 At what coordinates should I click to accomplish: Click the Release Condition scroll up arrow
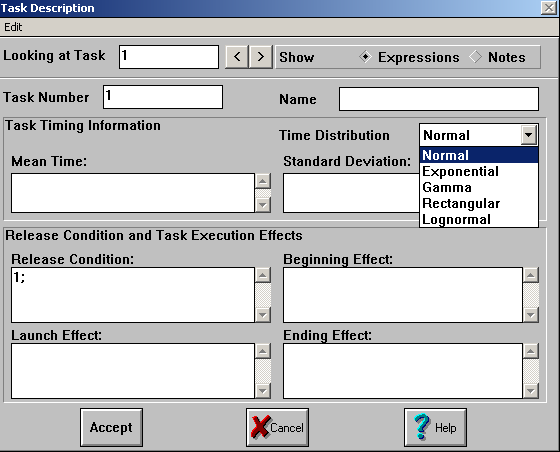263,275
